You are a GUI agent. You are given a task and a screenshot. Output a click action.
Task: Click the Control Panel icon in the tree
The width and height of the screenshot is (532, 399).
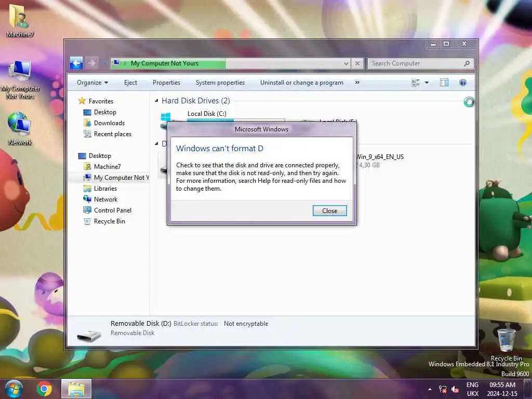[x=87, y=210]
